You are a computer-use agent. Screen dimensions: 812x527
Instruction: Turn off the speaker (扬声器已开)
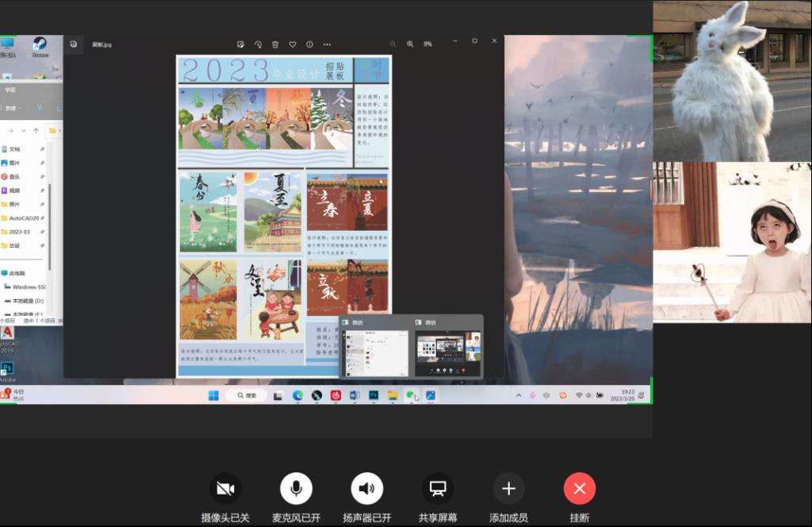point(366,489)
